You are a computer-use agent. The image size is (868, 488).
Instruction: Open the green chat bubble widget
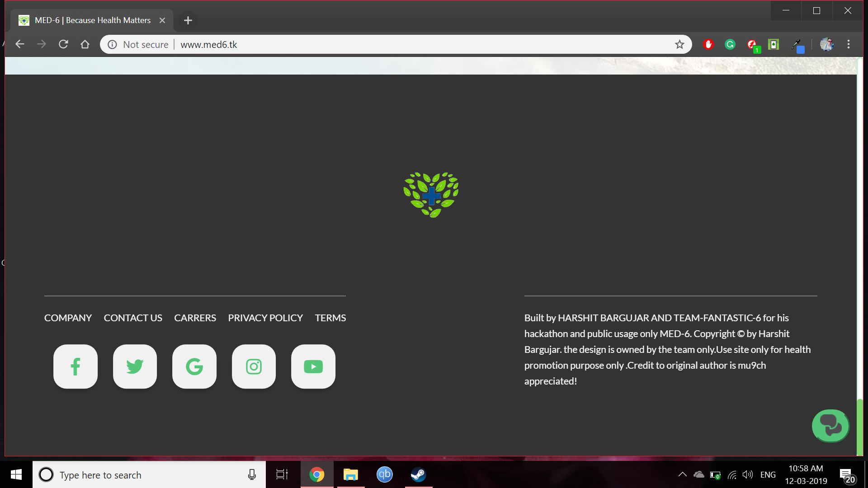(x=830, y=426)
